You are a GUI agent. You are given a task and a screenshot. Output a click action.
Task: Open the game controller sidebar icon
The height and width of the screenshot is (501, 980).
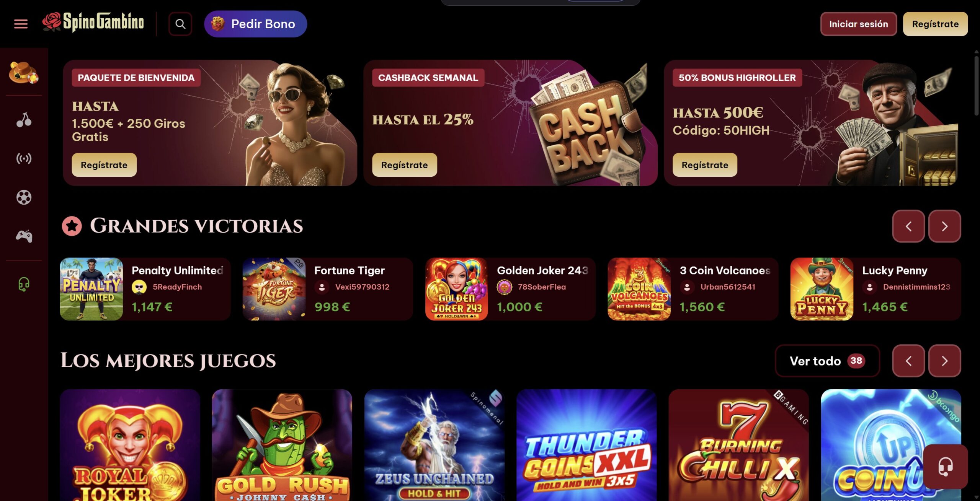[x=24, y=236]
